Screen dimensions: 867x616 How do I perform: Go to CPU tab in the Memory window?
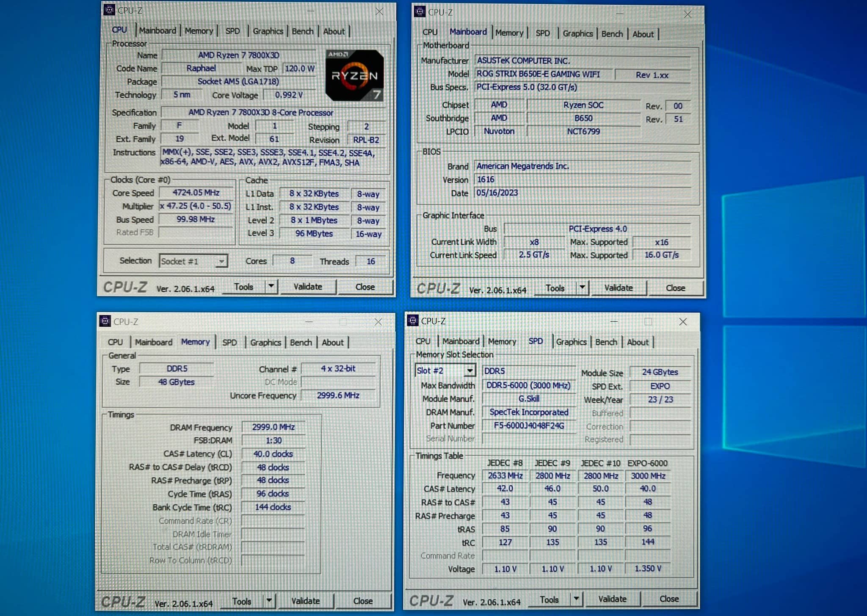click(115, 342)
